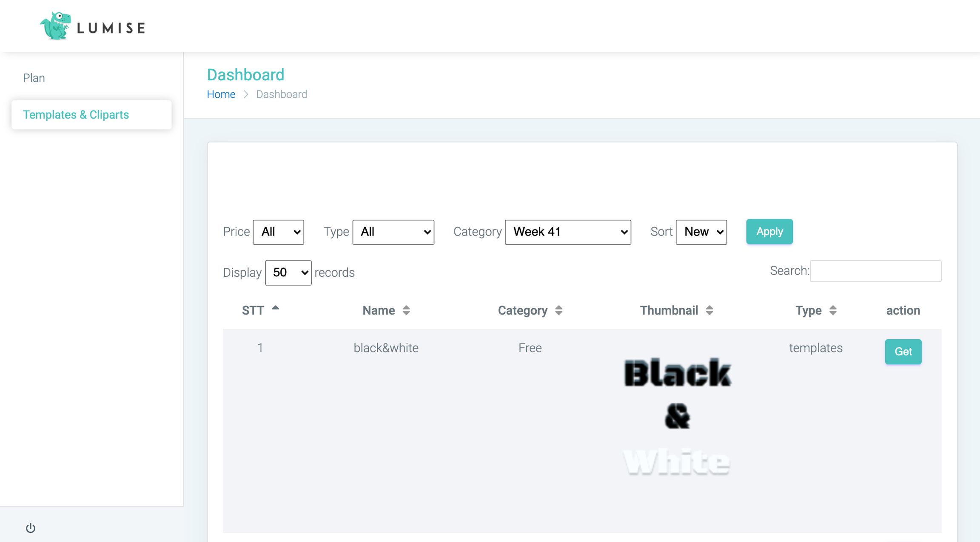Focus the Search input field
Image resolution: width=980 pixels, height=542 pixels.
875,271
